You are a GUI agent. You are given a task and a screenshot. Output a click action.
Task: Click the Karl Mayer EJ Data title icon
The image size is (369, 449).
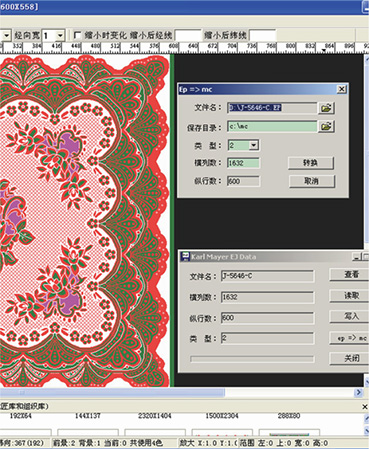185,257
